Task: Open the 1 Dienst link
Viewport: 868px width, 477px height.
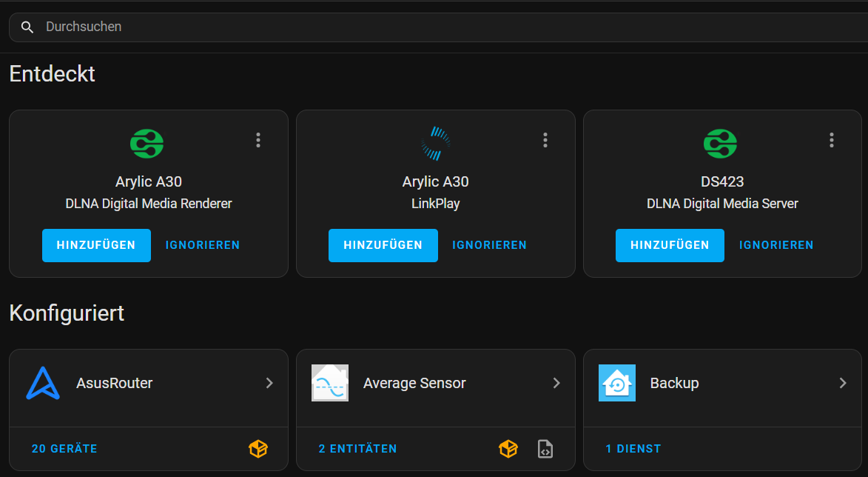Action: [633, 449]
